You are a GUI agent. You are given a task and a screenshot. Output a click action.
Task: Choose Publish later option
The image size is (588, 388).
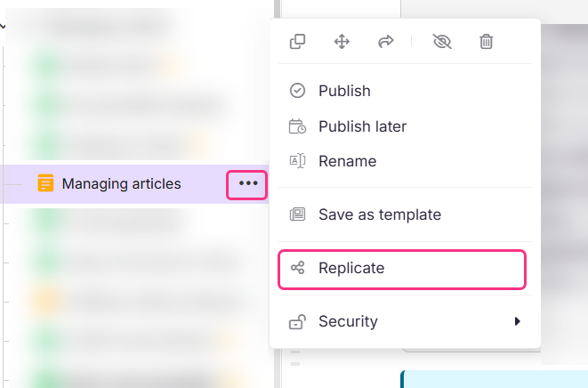(405, 126)
